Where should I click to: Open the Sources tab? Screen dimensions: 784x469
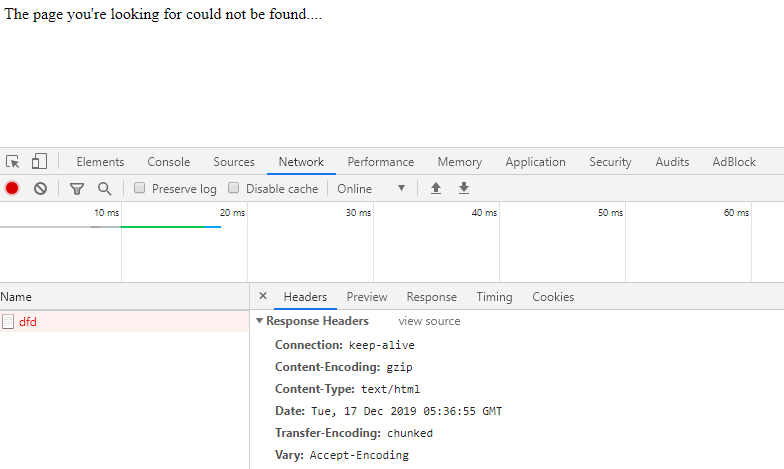tap(234, 162)
